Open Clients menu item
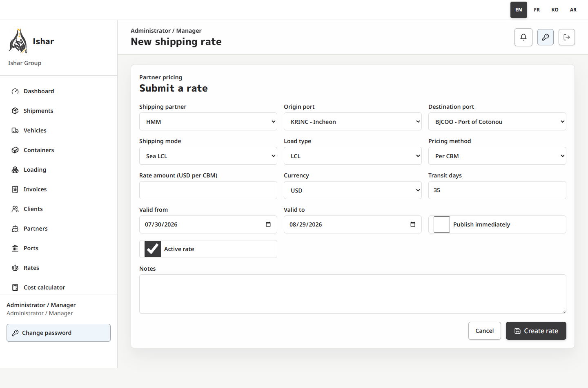Image resolution: width=588 pixels, height=388 pixels. click(x=59, y=209)
